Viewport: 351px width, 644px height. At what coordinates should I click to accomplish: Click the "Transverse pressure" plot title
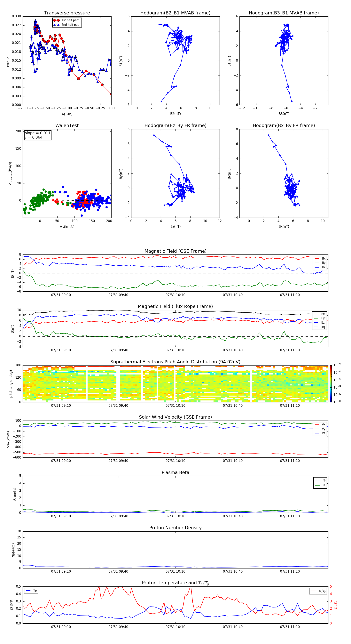[x=67, y=13]
